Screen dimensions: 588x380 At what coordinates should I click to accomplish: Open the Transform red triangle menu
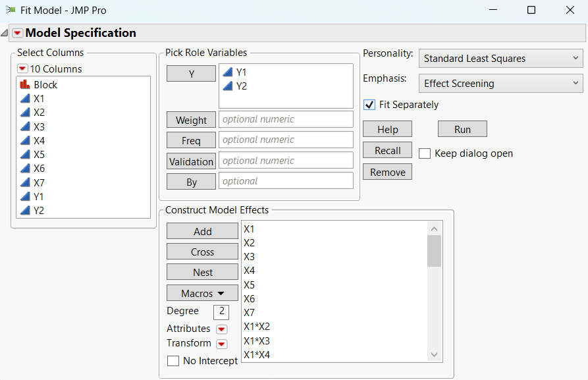pos(222,342)
